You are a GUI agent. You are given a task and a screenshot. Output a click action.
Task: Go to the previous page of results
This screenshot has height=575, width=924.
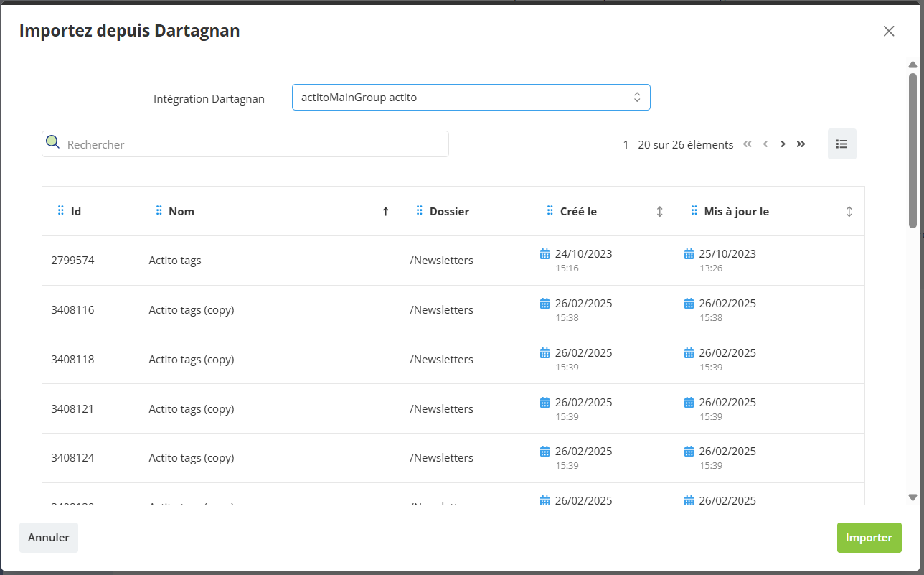click(x=765, y=144)
